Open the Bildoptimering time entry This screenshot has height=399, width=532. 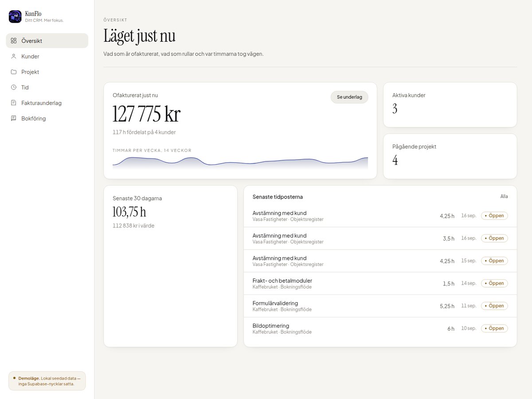(380, 329)
